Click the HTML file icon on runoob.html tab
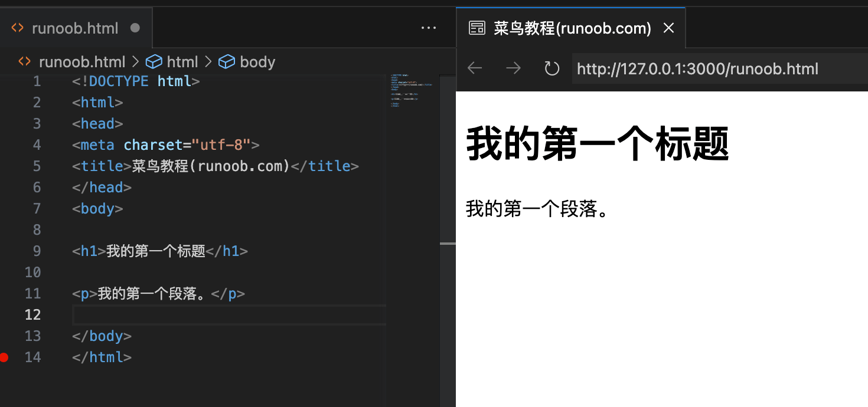The image size is (868, 407). 17,27
